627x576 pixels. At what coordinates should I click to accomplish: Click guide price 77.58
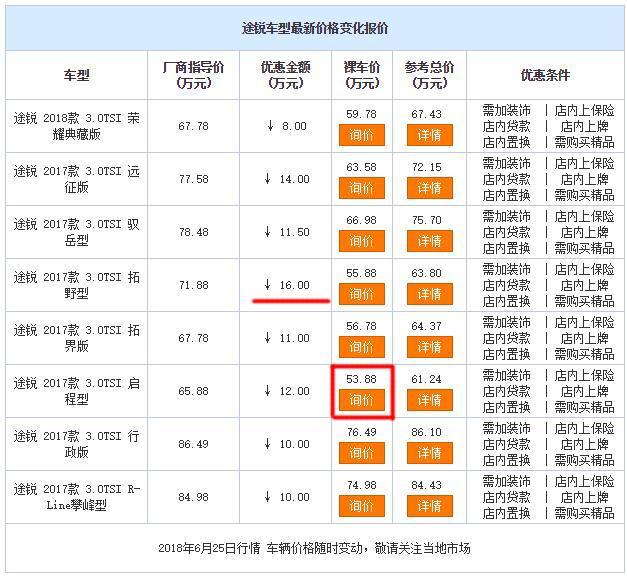click(x=194, y=179)
